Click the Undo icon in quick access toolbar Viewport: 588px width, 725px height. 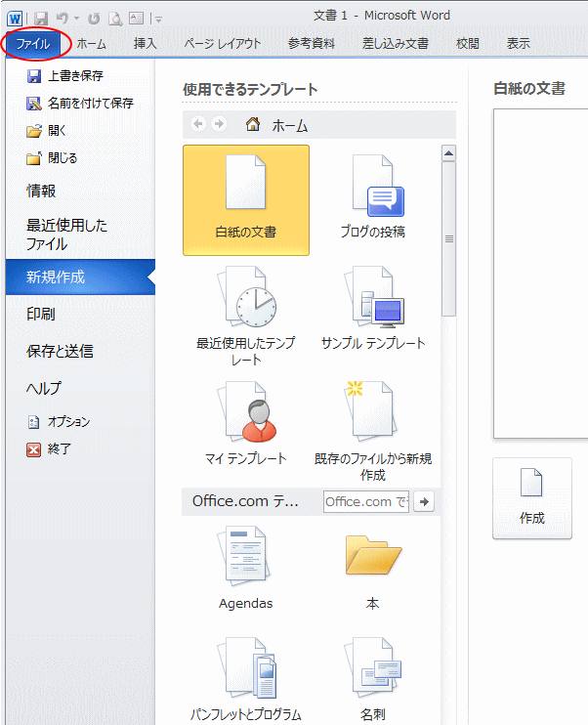click(x=63, y=19)
